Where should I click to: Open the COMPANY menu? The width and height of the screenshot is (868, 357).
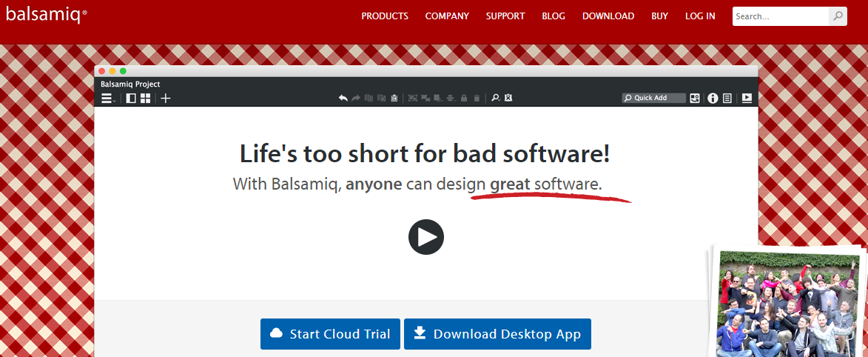447,16
